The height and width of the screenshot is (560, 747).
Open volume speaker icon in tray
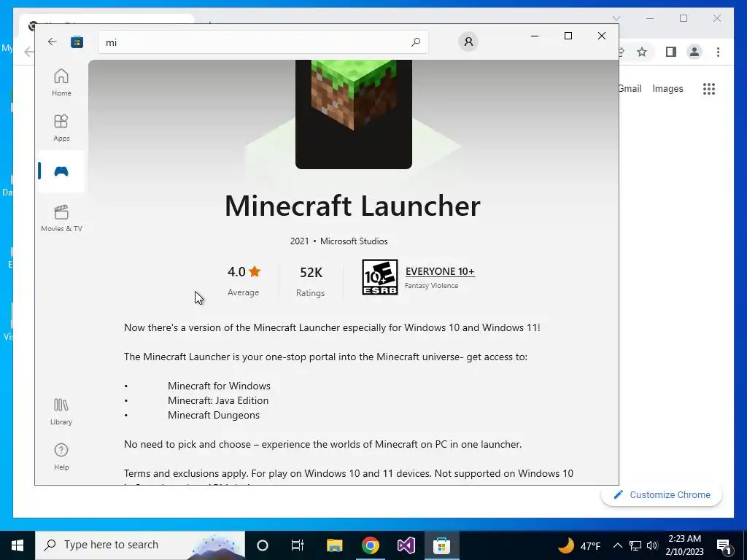[x=653, y=545]
